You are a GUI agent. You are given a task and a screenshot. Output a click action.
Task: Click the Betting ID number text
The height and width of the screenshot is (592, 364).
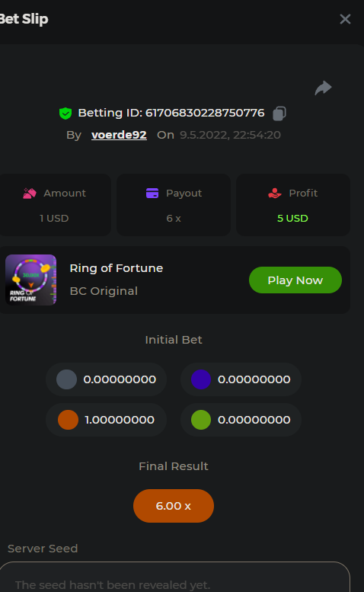coord(205,113)
